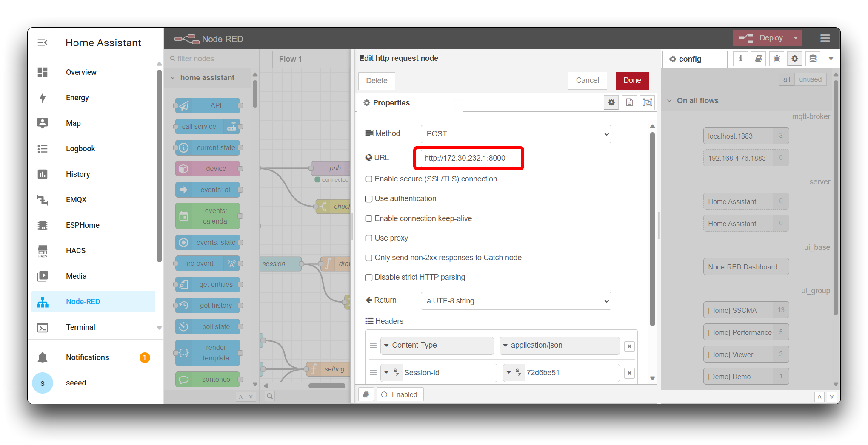Viewport: 868px width, 445px height.
Task: Select the localhost:1883 mqtt-broker config node
Action: (x=746, y=136)
